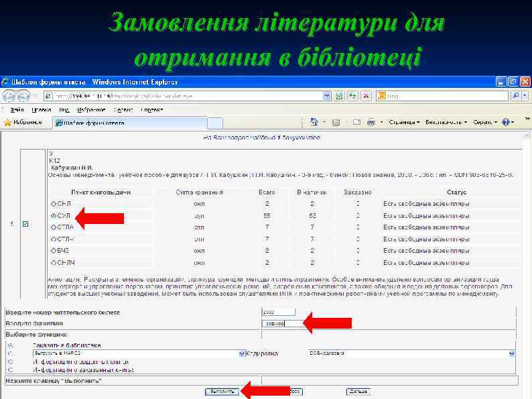Select the Выгрузить в MARC radio option

coord(11,353)
